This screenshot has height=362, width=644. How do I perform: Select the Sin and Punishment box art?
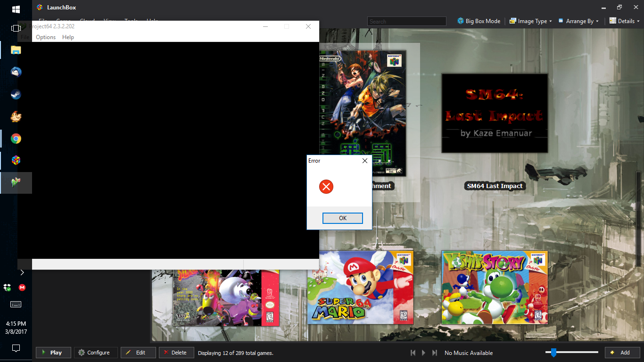click(362, 113)
